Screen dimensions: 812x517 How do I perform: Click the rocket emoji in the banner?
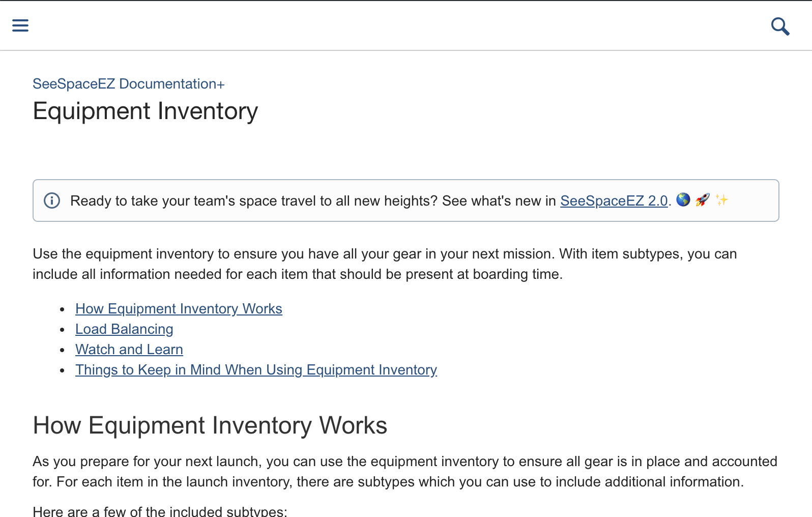tap(702, 200)
